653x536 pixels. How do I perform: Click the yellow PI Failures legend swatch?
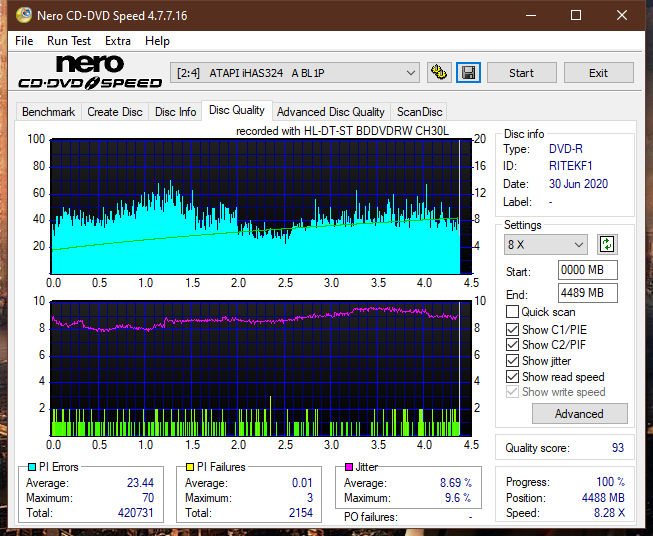(190, 467)
